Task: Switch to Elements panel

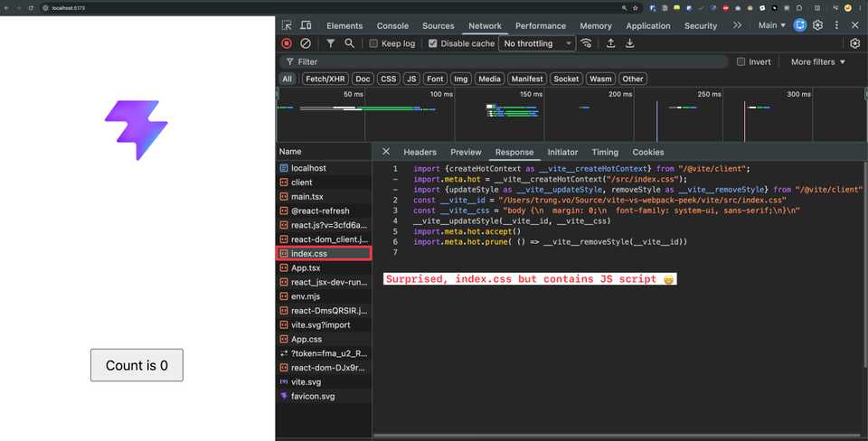Action: [x=344, y=25]
